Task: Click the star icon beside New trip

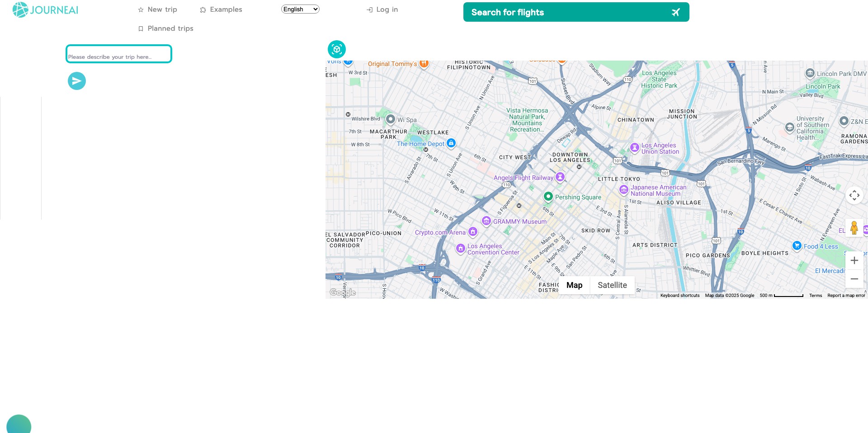Action: [x=141, y=10]
